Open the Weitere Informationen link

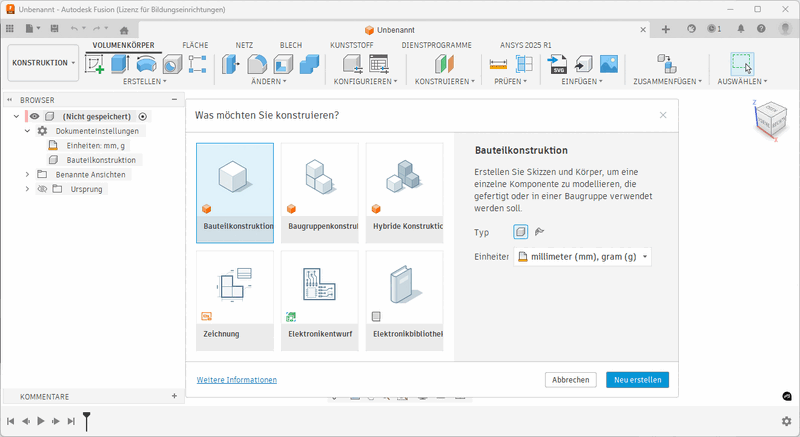pos(236,380)
